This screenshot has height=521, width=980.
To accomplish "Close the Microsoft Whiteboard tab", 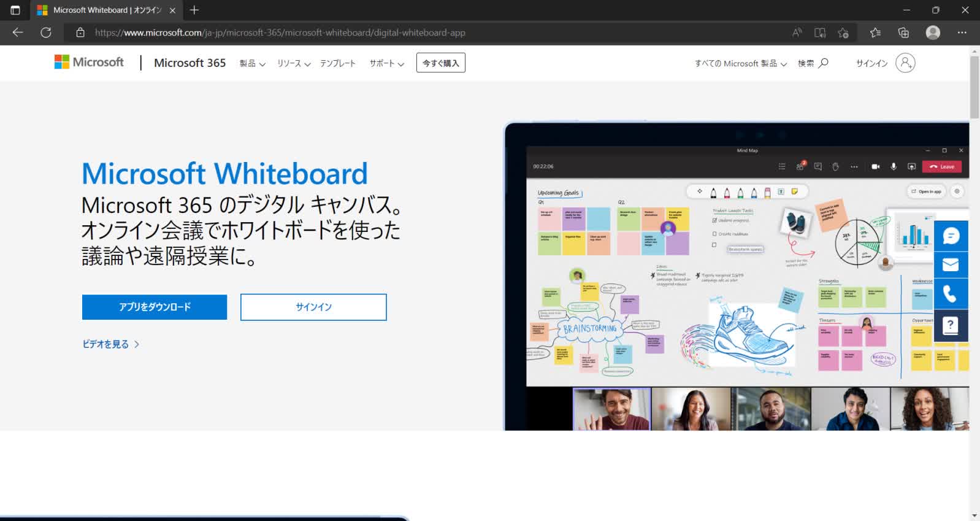I will (x=172, y=10).
